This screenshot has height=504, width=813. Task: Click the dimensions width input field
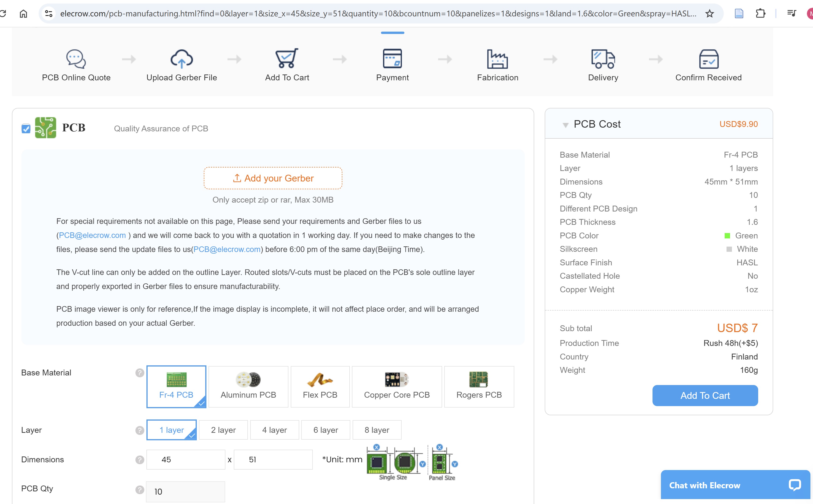pyautogui.click(x=185, y=460)
